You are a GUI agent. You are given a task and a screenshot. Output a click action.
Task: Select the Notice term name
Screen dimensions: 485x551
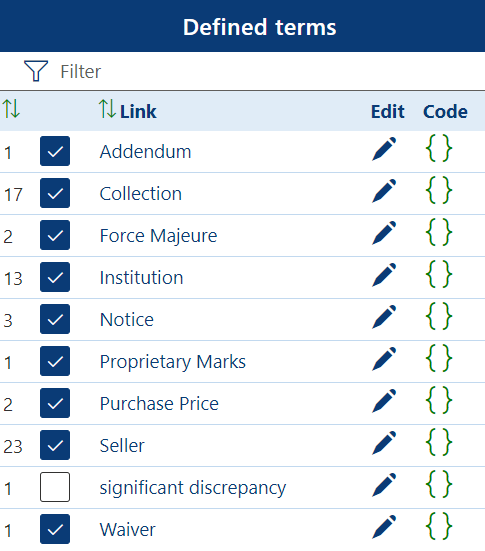coord(127,320)
